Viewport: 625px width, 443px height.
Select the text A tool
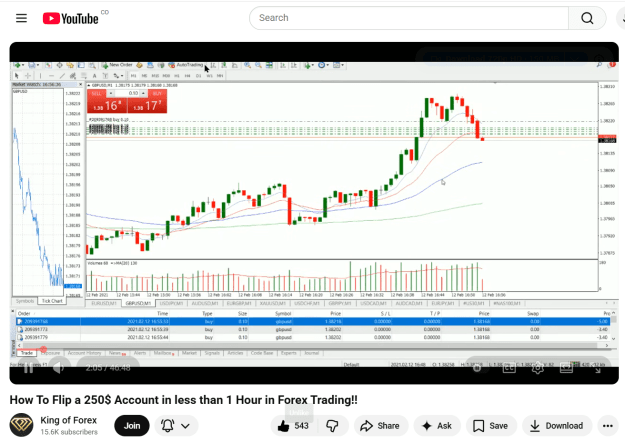(94, 75)
